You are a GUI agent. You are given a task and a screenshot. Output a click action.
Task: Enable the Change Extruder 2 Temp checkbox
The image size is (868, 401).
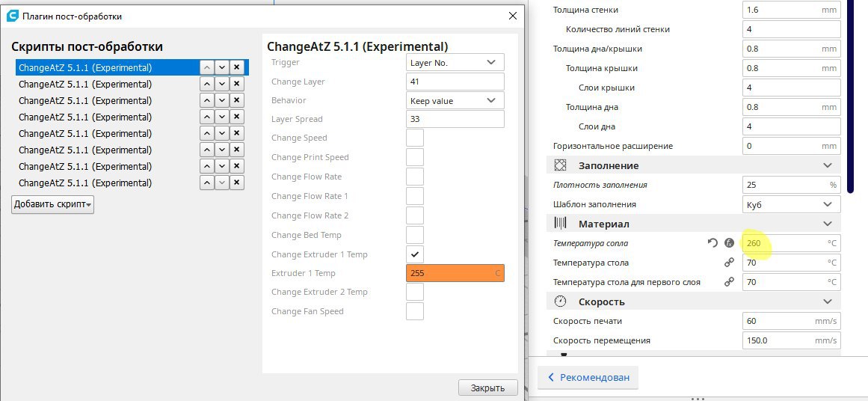tap(415, 292)
